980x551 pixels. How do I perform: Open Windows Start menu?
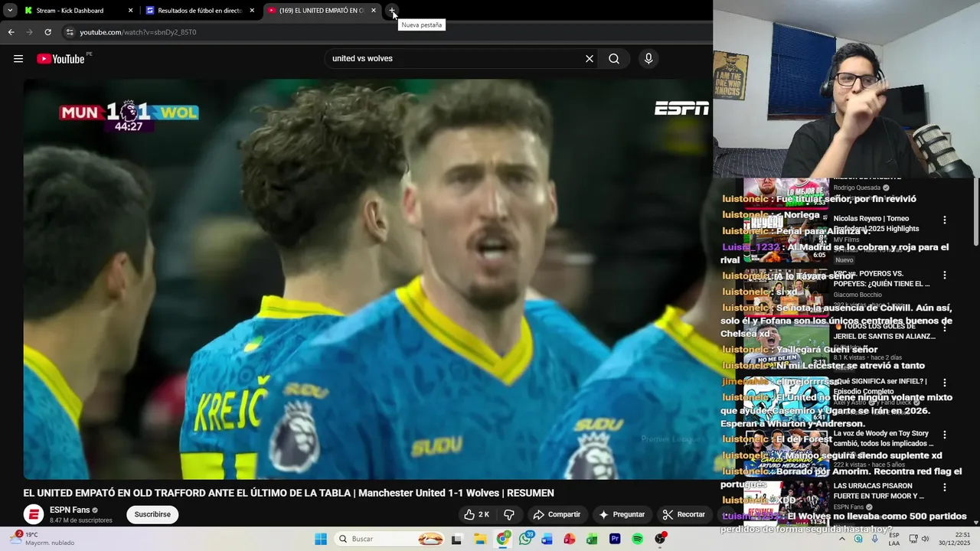click(x=321, y=539)
